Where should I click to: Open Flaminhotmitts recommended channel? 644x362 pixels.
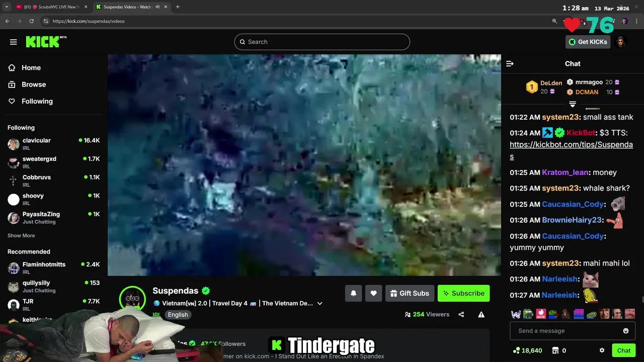point(53,268)
